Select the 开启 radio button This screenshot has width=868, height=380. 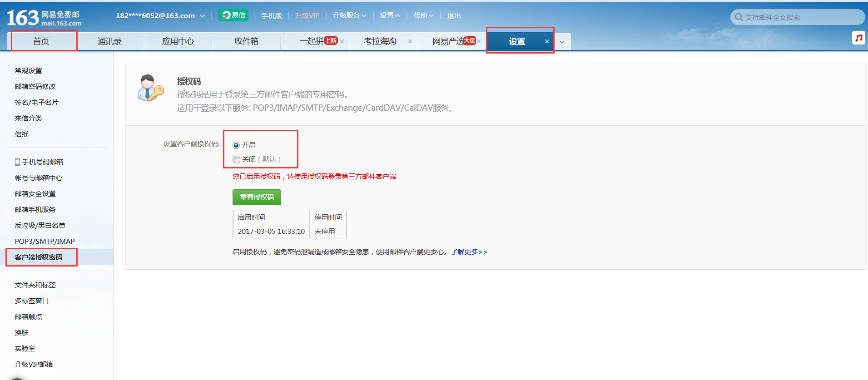236,145
